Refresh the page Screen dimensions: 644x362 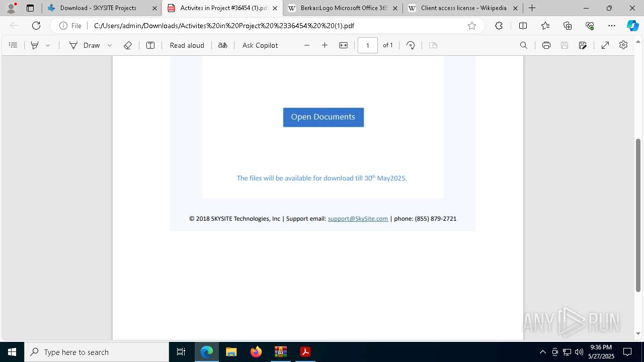click(36, 26)
